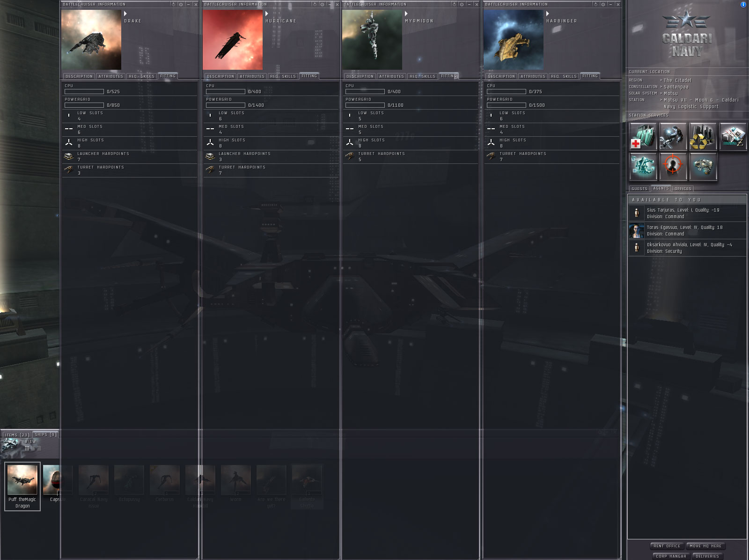
Task: Click the Myrmidon turret hardpoints icon
Action: tap(350, 156)
